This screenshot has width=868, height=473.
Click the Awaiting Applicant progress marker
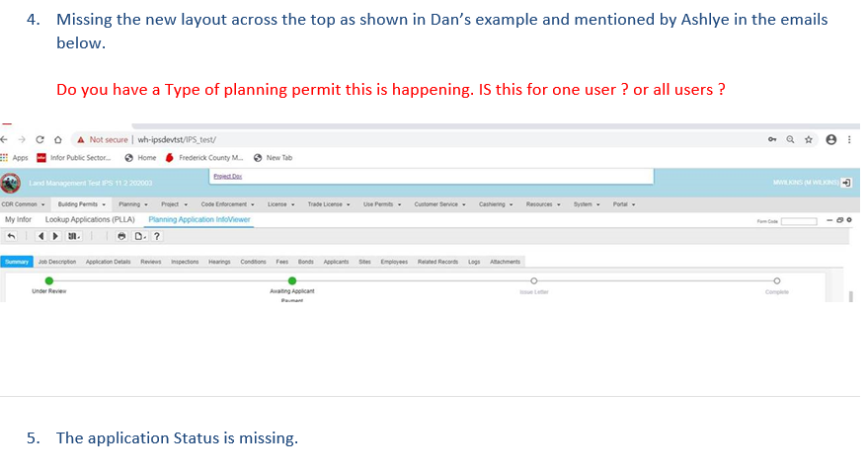[292, 280]
